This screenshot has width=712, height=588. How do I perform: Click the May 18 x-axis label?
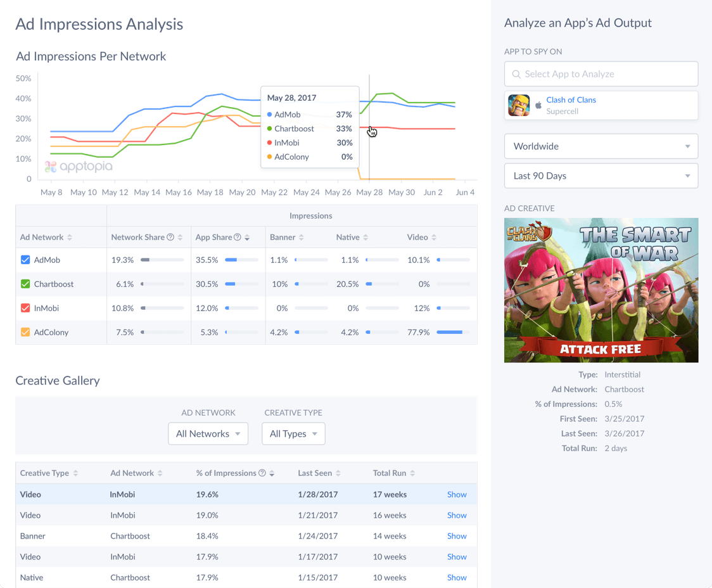click(x=210, y=192)
